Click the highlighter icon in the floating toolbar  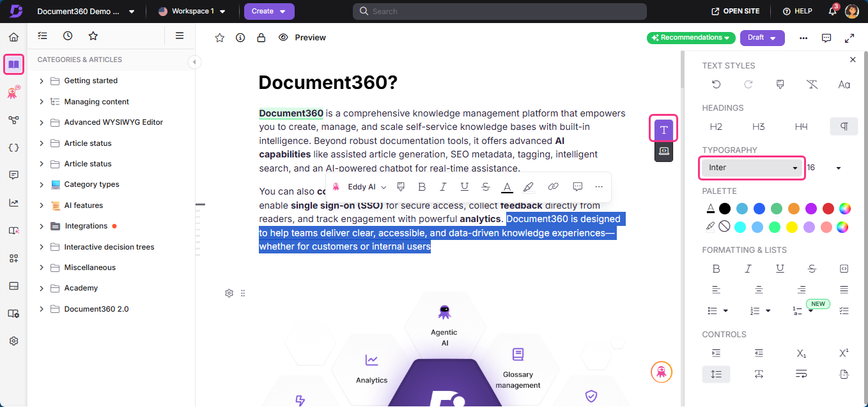(529, 186)
